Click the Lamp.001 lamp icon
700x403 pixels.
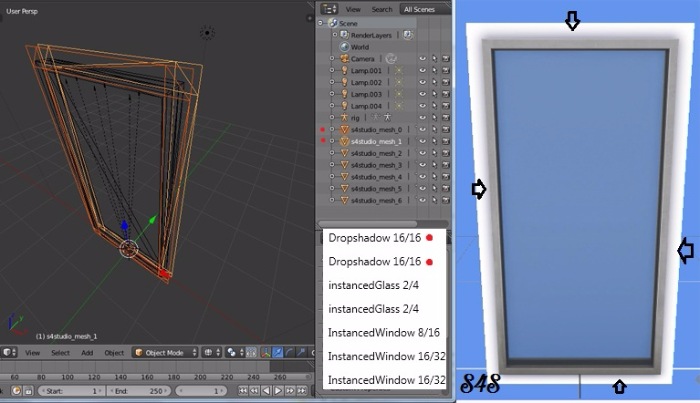tap(344, 71)
